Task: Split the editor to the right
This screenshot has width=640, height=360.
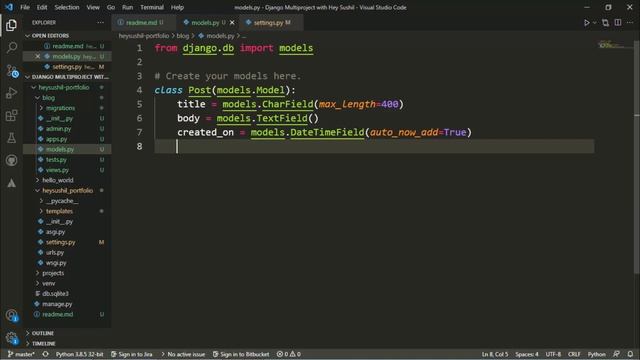Action: pyautogui.click(x=618, y=22)
